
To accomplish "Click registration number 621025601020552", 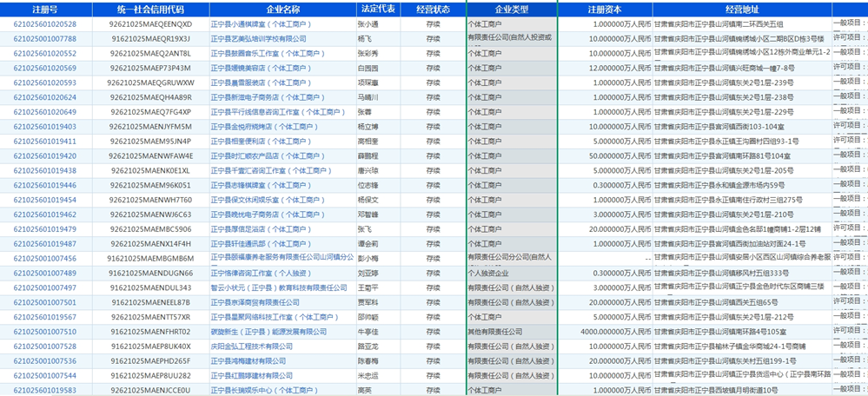I will coord(45,54).
